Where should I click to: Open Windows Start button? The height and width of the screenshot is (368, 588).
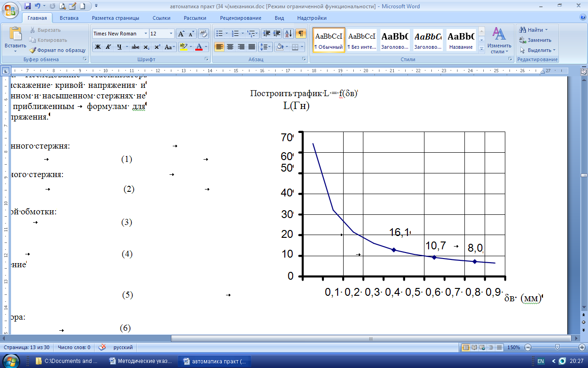[11, 360]
